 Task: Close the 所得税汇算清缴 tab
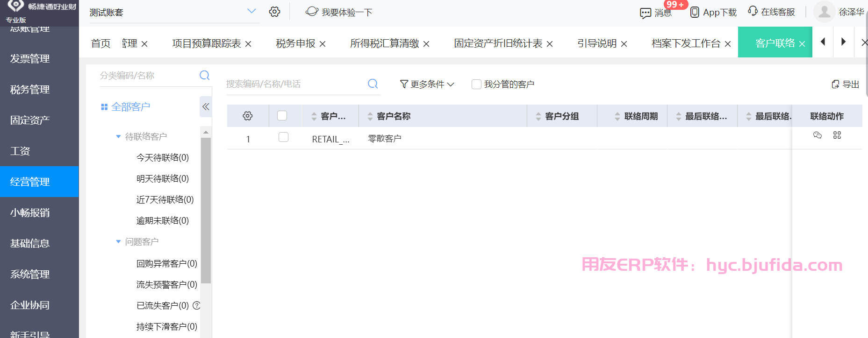coord(426,44)
